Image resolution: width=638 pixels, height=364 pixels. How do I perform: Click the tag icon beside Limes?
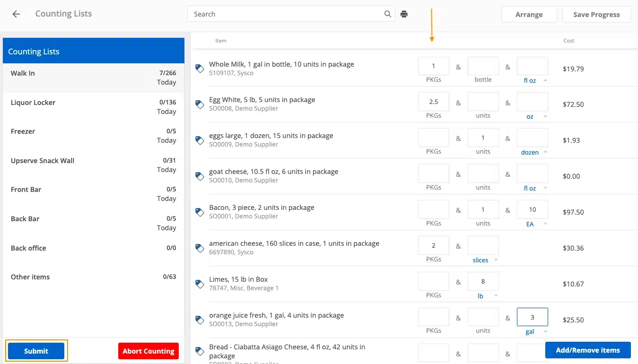click(199, 284)
